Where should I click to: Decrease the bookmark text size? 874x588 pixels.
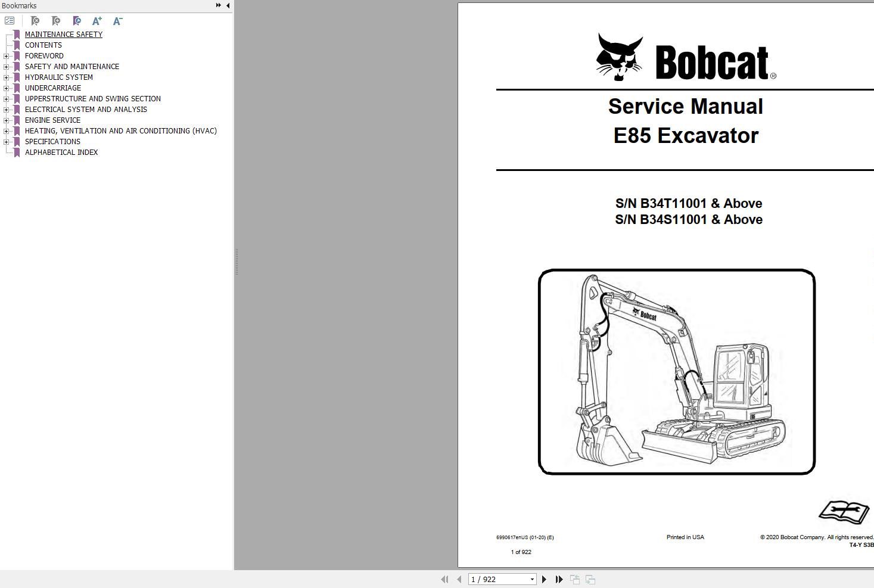tap(117, 21)
